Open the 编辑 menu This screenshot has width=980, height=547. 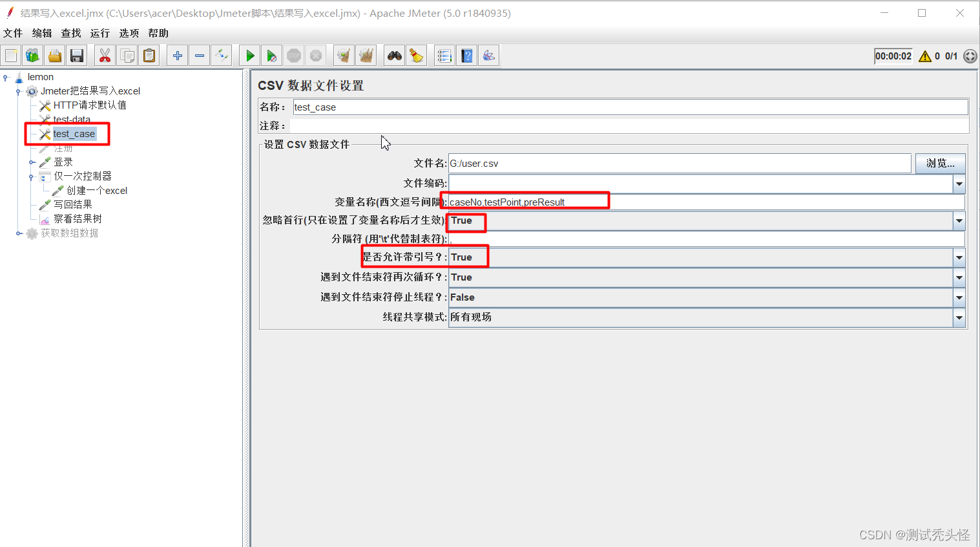pos(42,33)
